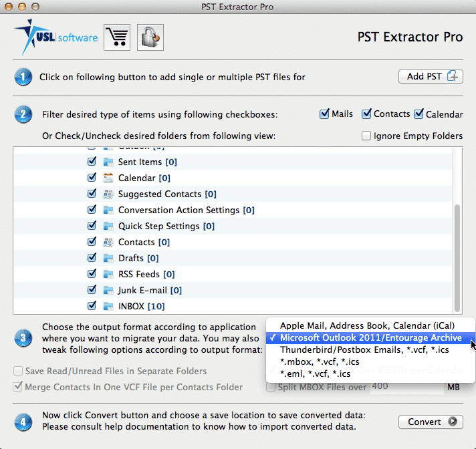Click the Suggested Contacts card icon

click(108, 194)
